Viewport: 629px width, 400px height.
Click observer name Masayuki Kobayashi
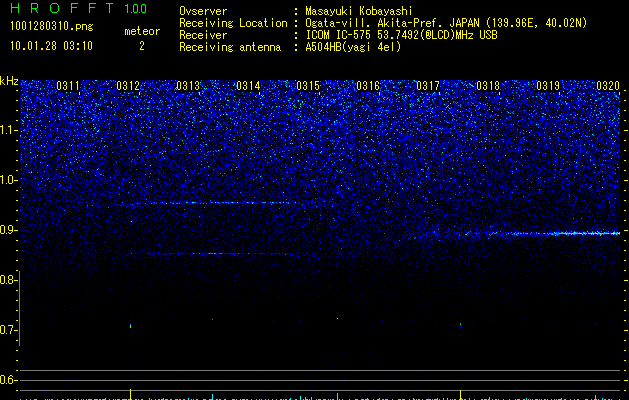point(359,11)
